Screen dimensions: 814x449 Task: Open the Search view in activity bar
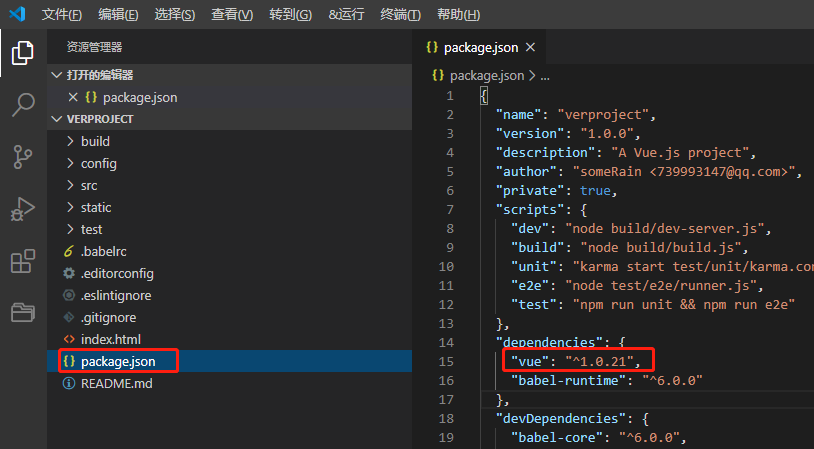click(23, 105)
